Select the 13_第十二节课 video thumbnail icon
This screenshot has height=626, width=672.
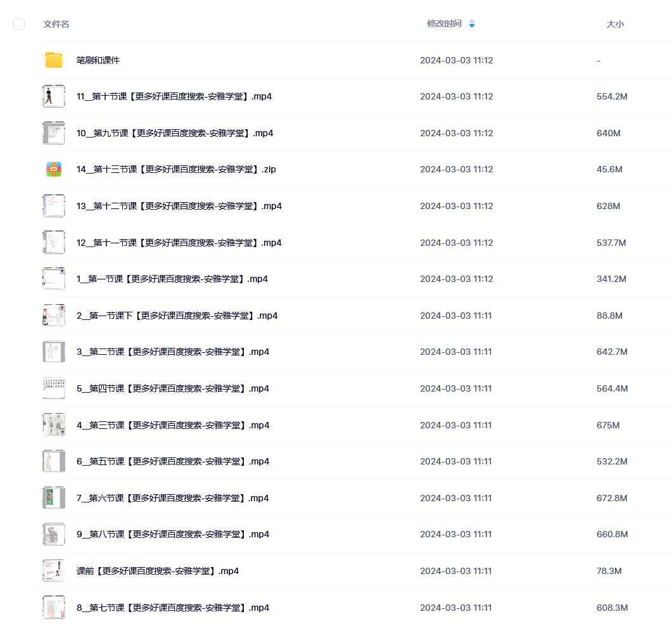pos(54,206)
